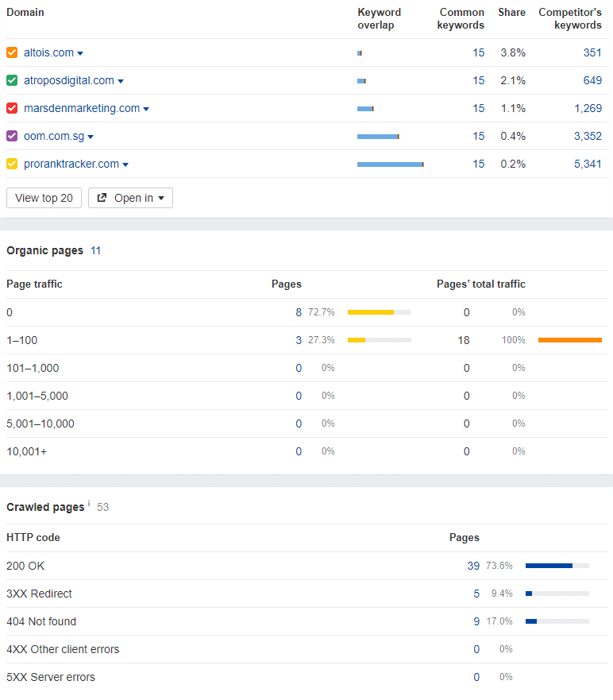Image resolution: width=613 pixels, height=700 pixels.
Task: Click competitor keywords count 3,352
Action: [588, 136]
